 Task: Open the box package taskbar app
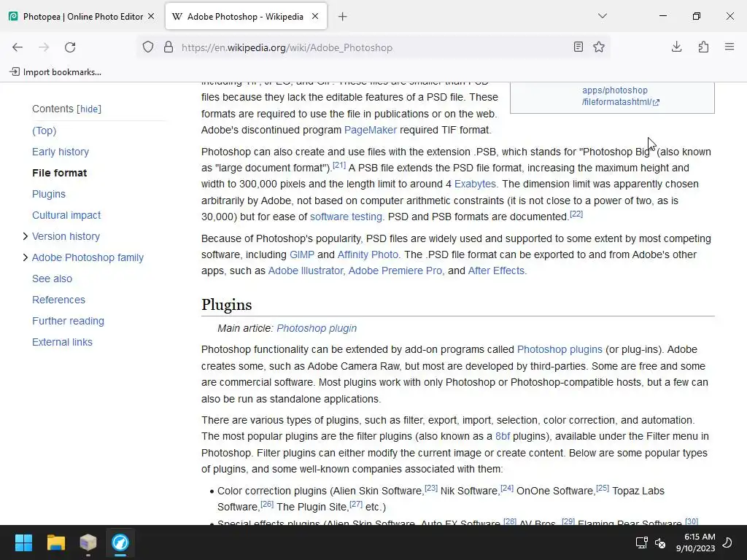(88, 542)
